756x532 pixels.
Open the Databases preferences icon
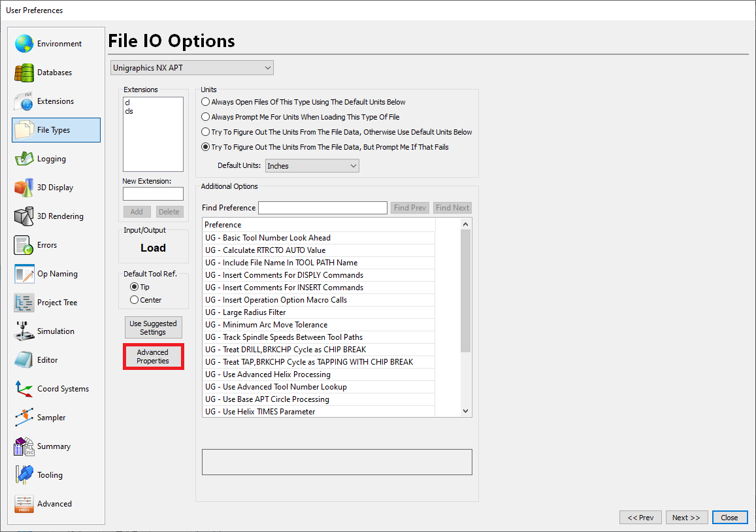[x=24, y=73]
